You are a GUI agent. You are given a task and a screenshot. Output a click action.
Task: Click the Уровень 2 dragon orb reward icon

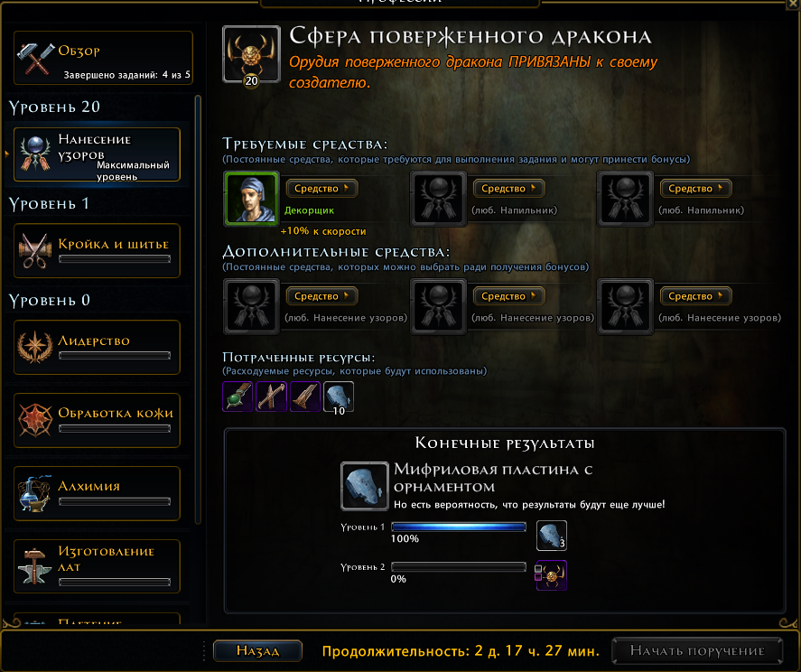(552, 575)
